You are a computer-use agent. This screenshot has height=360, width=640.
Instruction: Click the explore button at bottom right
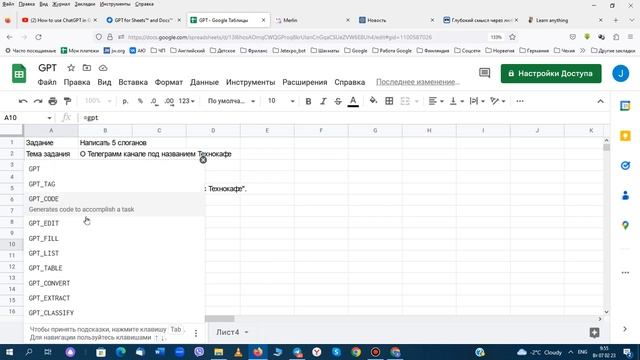594,333
